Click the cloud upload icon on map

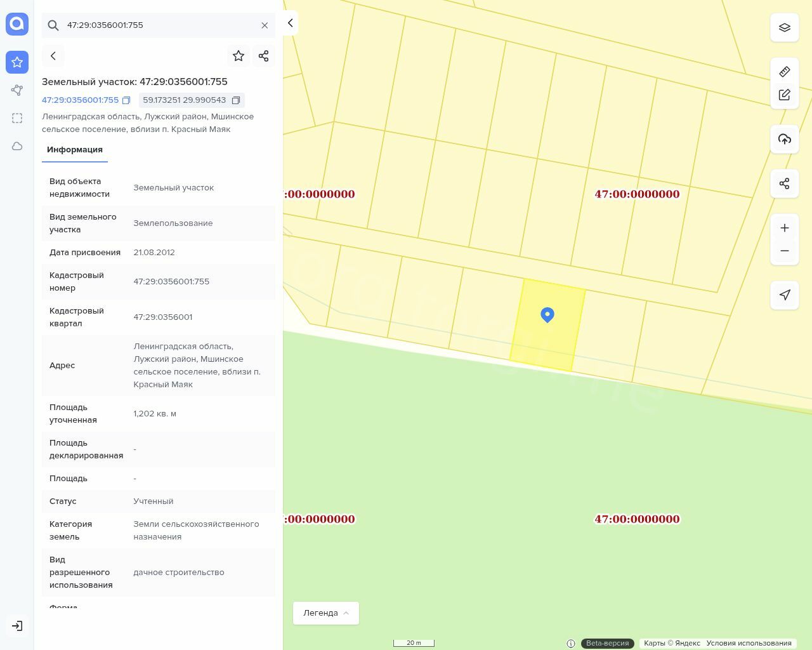(x=785, y=139)
